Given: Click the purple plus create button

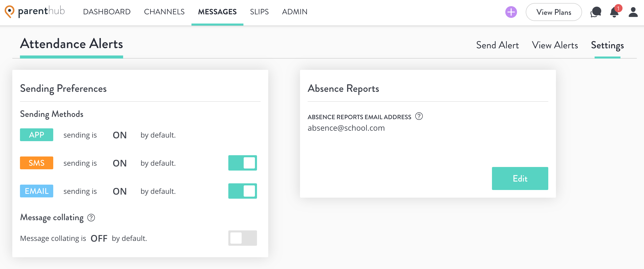Looking at the screenshot, I should click(511, 12).
